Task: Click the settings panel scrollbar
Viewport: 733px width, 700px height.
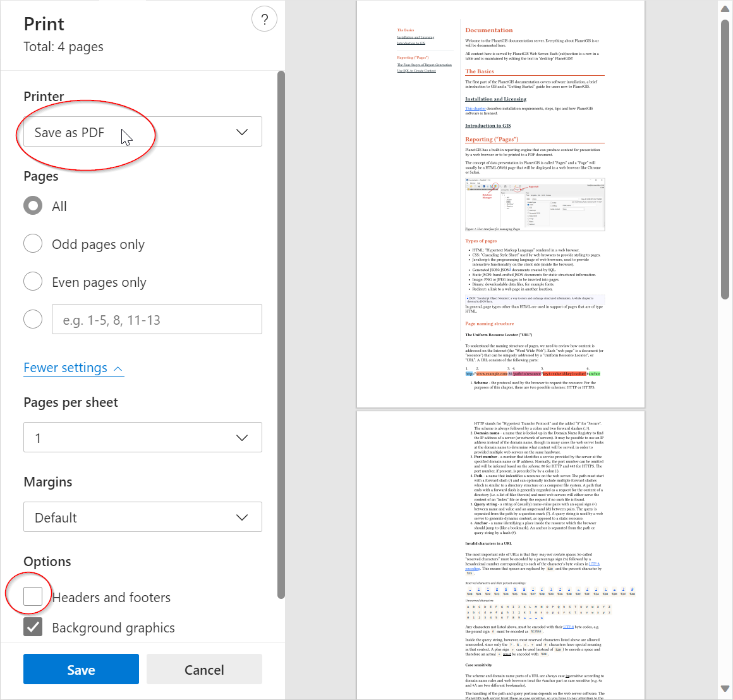Action: [281, 334]
